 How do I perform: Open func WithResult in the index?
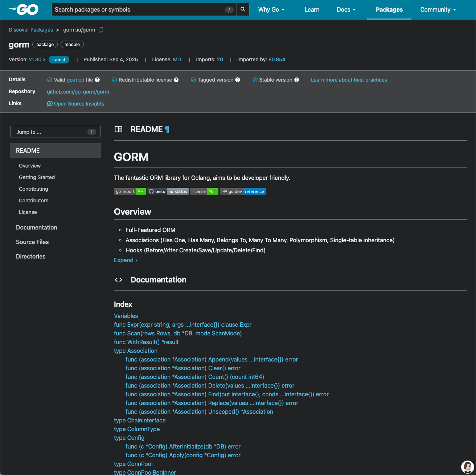[146, 342]
